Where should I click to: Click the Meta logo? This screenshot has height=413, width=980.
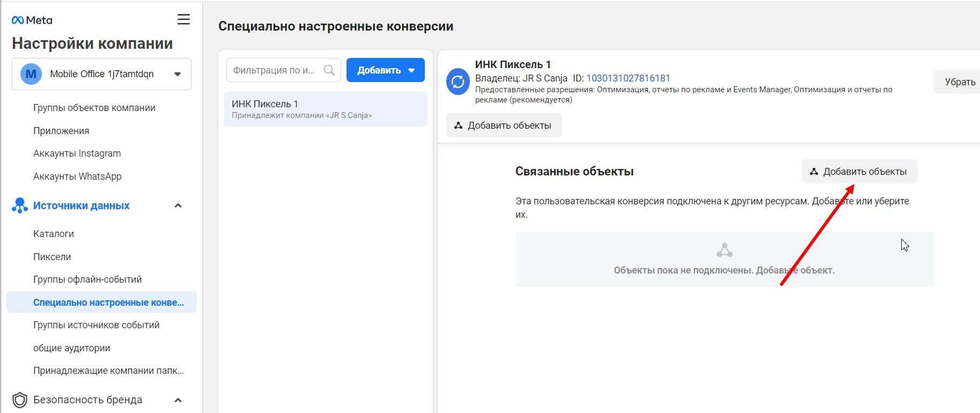32,20
